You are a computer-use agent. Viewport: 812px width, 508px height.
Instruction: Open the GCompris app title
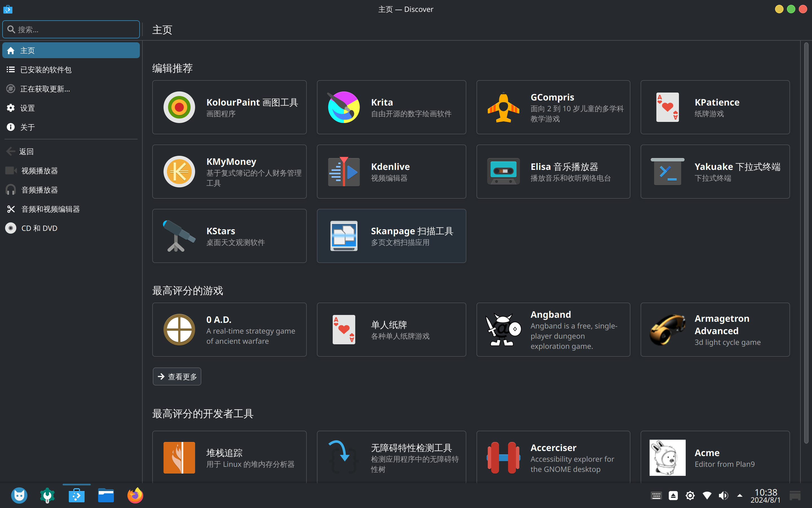click(x=552, y=97)
